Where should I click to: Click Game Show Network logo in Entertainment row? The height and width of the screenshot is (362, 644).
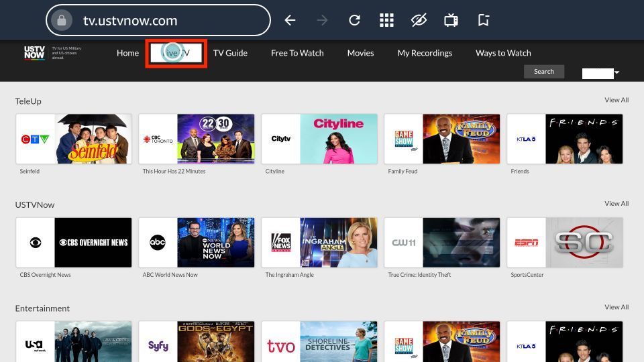[404, 346]
